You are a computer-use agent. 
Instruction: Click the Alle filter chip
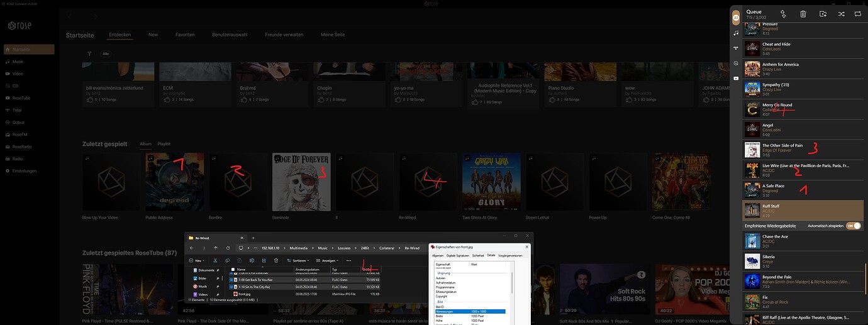(106, 53)
